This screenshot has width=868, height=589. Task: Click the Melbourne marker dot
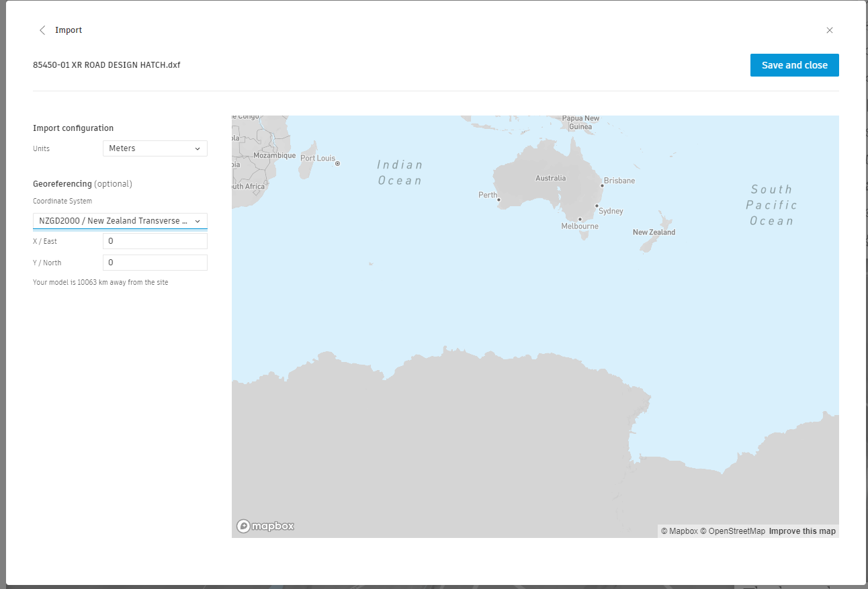(580, 219)
